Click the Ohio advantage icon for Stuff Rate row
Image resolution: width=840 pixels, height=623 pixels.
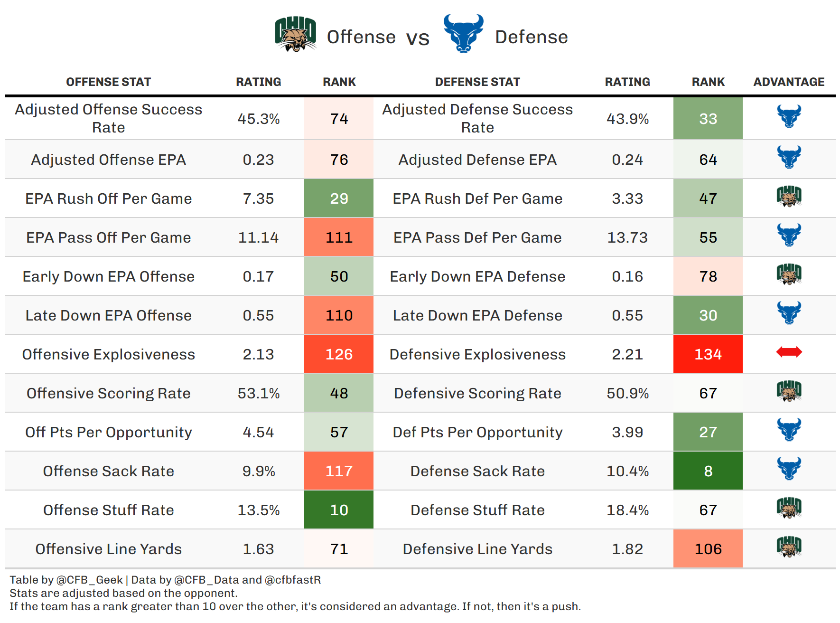pyautogui.click(x=789, y=508)
